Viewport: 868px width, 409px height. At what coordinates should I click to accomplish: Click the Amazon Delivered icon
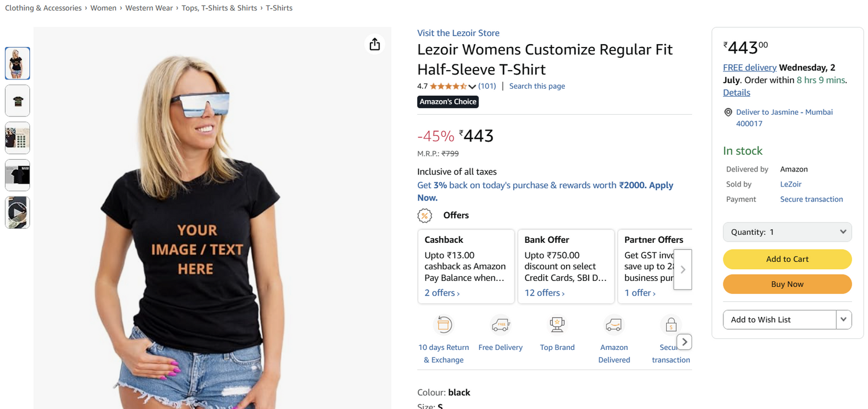coord(614,325)
